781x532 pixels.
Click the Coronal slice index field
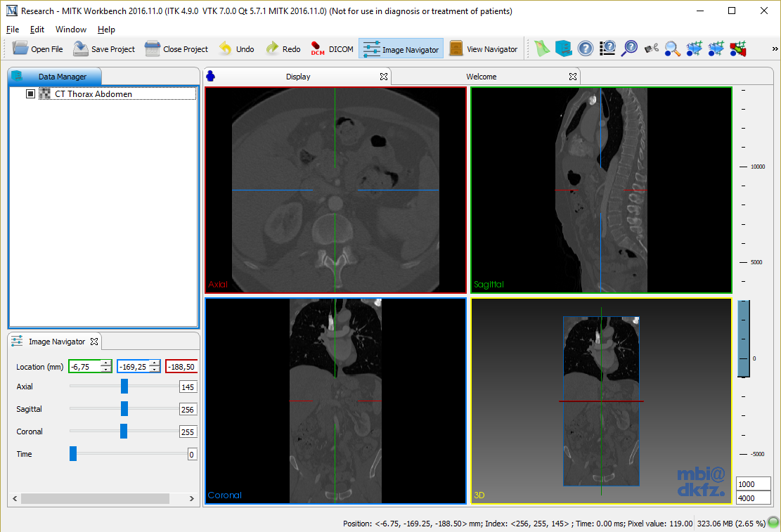click(x=188, y=432)
